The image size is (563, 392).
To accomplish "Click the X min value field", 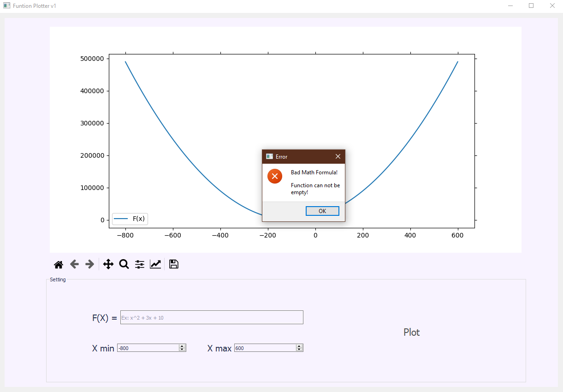I will pos(148,348).
